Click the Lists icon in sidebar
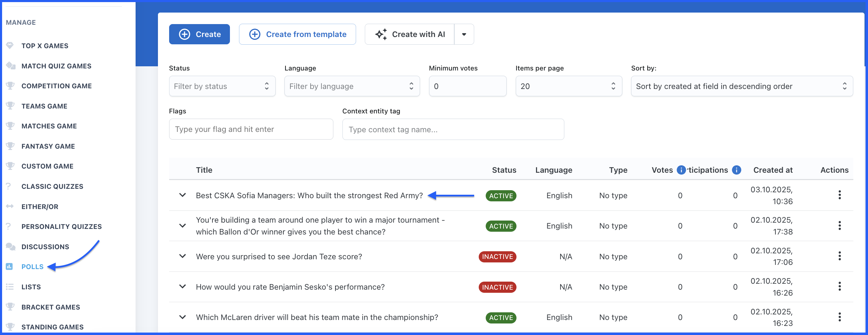 coord(10,287)
